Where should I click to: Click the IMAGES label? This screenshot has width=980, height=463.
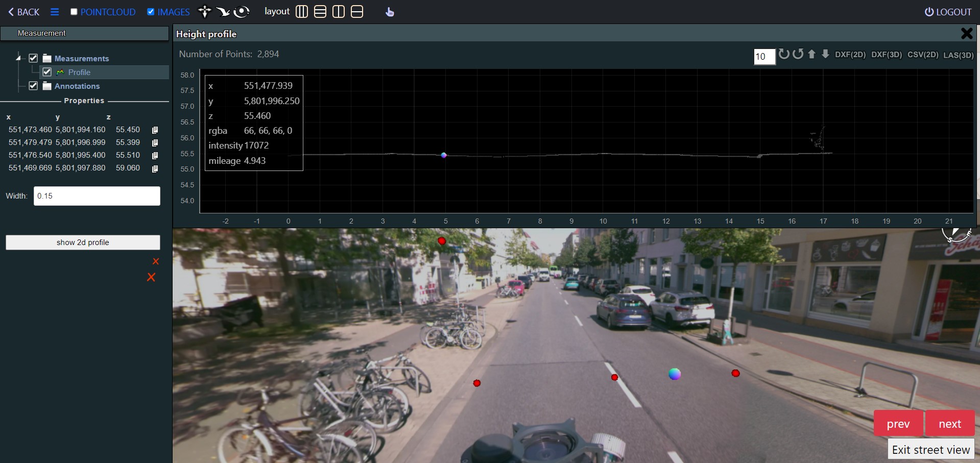click(174, 12)
